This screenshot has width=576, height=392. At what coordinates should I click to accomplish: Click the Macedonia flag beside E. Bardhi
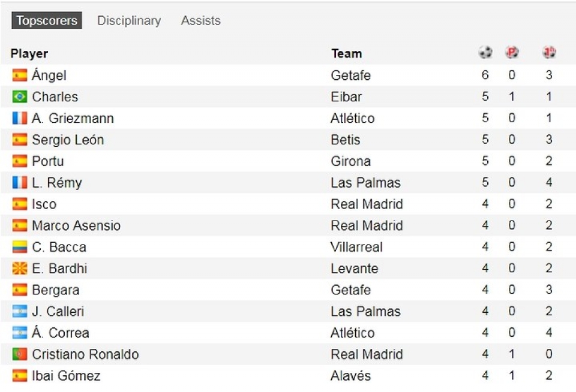point(20,269)
